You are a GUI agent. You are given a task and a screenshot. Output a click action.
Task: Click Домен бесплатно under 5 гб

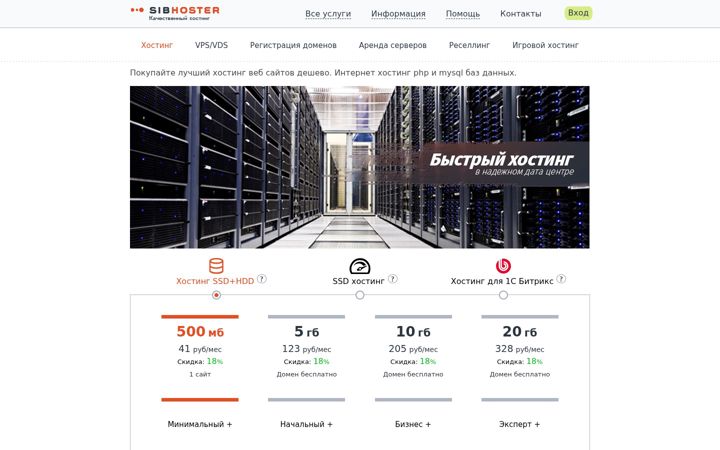coord(306,374)
